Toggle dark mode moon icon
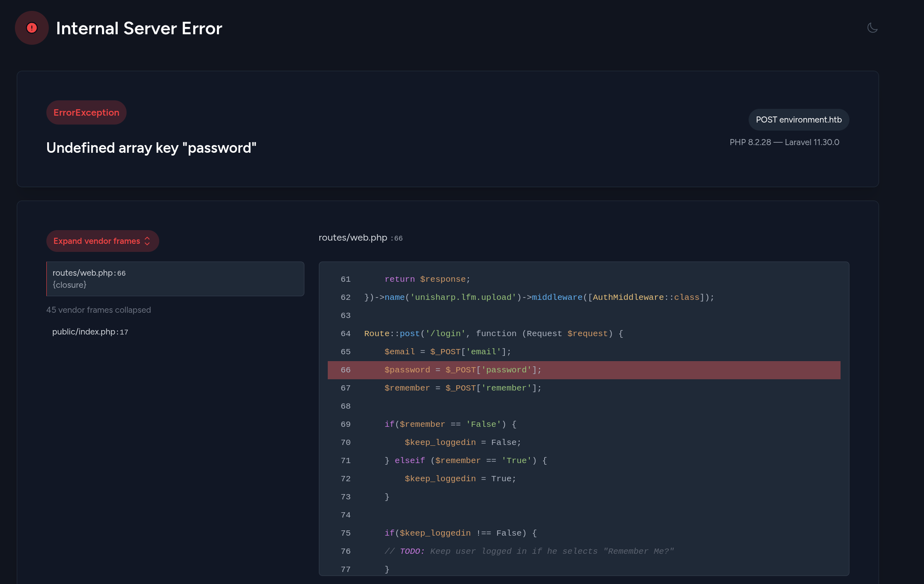The height and width of the screenshot is (584, 924). click(872, 28)
